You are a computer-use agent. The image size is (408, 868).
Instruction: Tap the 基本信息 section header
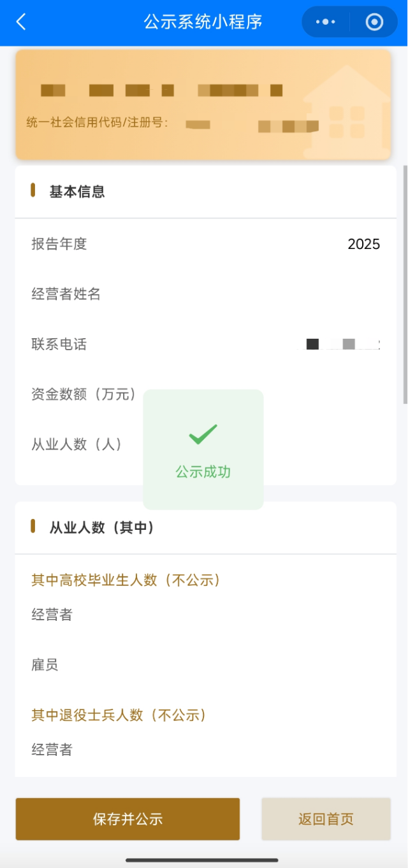pyautogui.click(x=77, y=192)
